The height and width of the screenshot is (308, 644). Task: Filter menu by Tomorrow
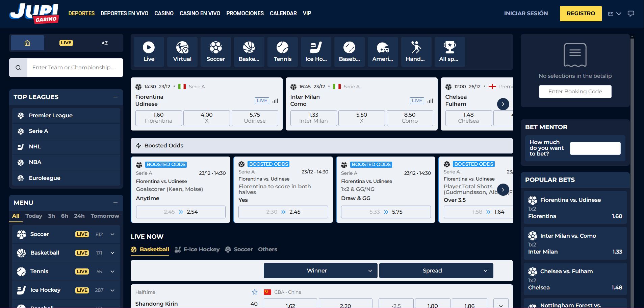(105, 216)
